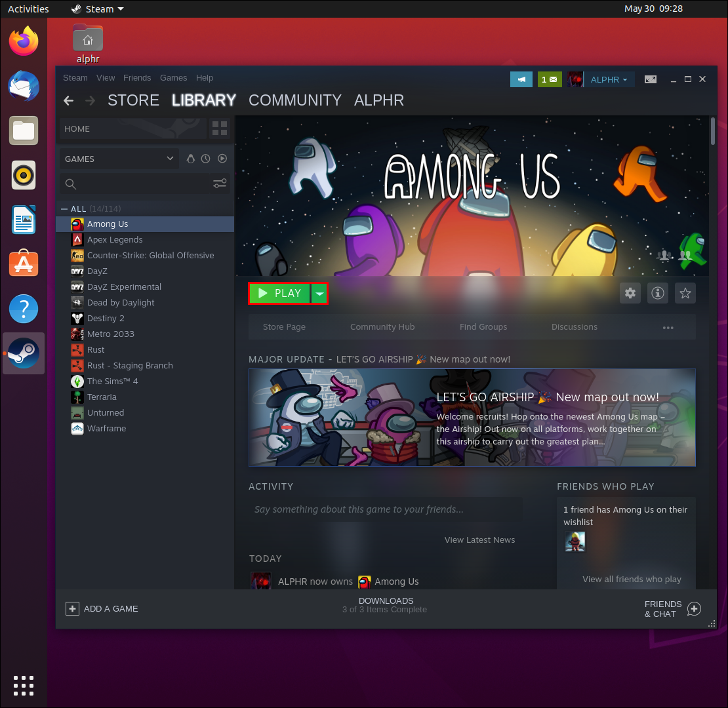This screenshot has width=728, height=708.
Task: Open the alphr home folder on desktop
Action: coord(88,45)
